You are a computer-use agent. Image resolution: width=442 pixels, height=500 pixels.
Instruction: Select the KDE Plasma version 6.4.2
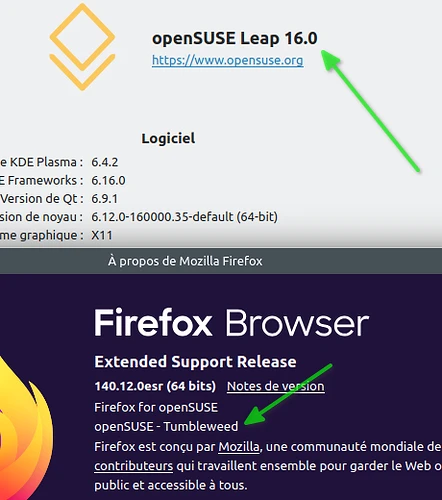click(x=105, y=162)
